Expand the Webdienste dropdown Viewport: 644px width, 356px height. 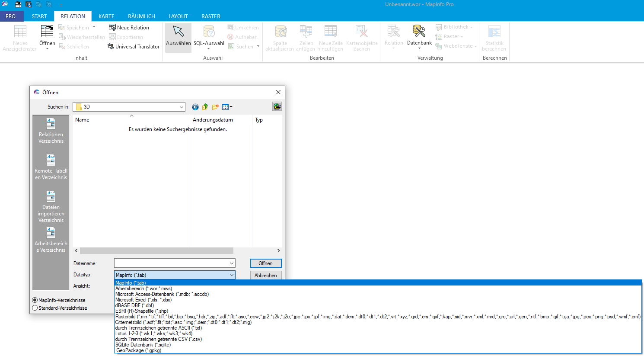(x=475, y=46)
